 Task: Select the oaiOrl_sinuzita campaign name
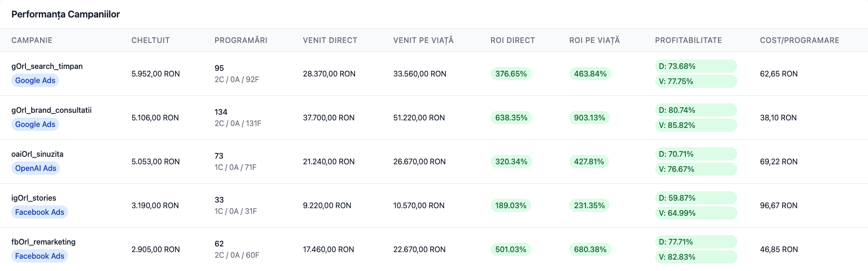(37, 154)
